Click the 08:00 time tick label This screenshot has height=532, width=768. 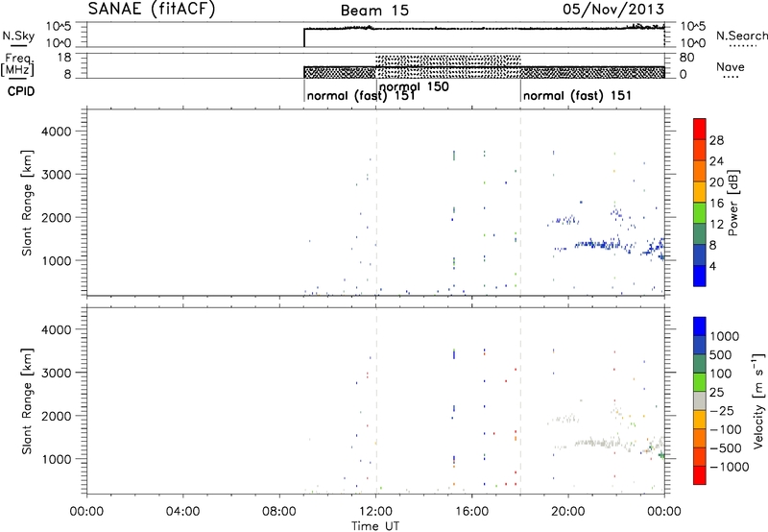pos(279,512)
